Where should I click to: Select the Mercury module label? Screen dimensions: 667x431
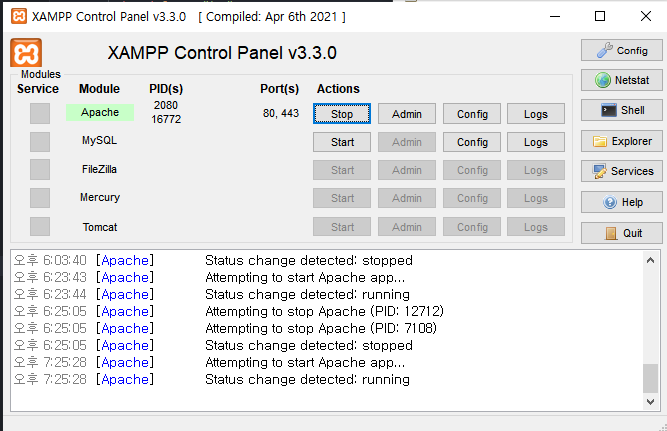point(100,197)
